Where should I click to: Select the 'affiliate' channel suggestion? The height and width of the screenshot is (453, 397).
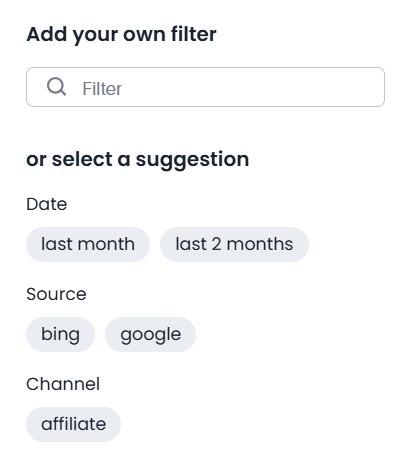pos(73,424)
